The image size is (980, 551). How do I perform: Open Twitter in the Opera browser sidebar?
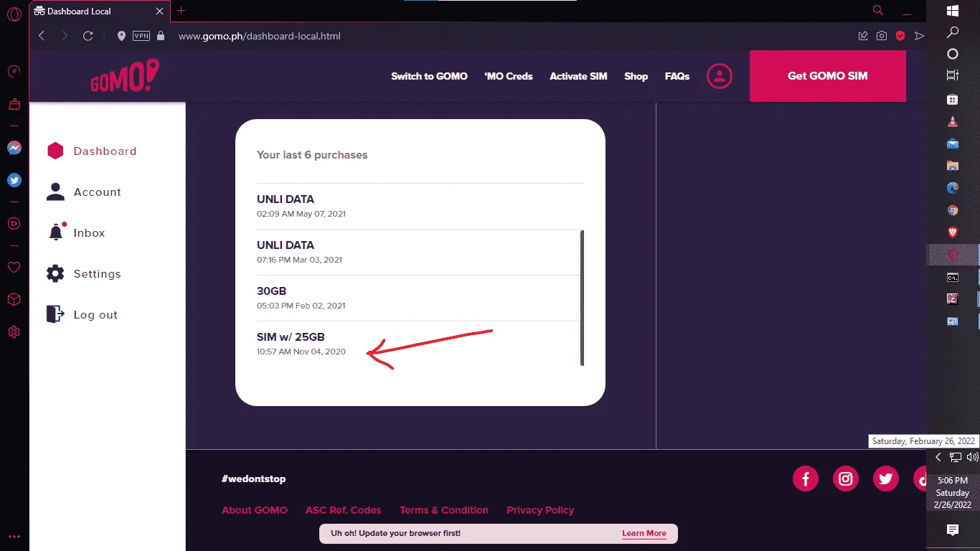click(x=14, y=180)
